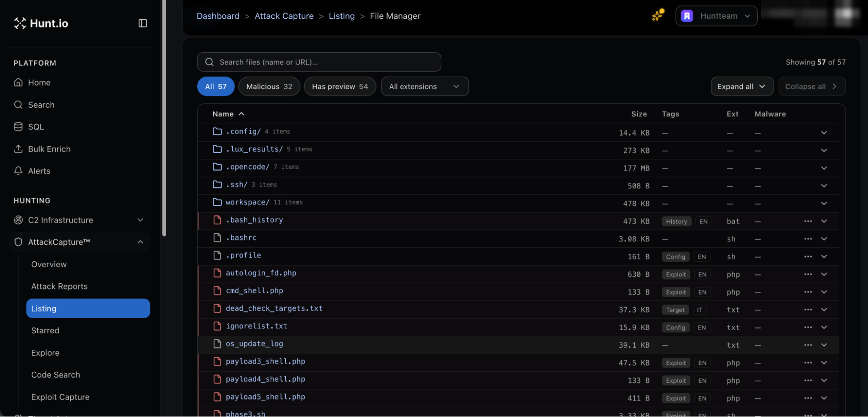Viewport: 868px width, 417px height.
Task: Click the Huntteam avatar icon
Action: [x=687, y=16]
